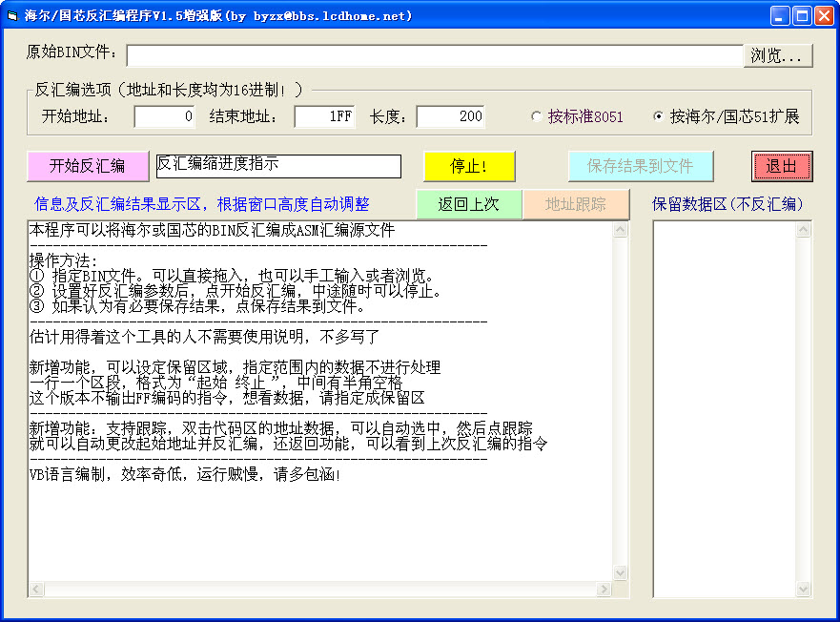
Task: Click the green 返回上次 button
Action: pyautogui.click(x=469, y=204)
